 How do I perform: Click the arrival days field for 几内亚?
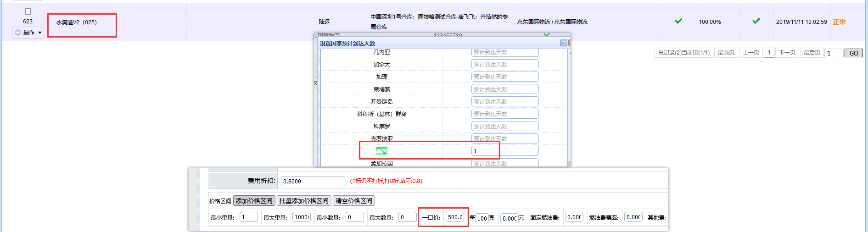[x=505, y=52]
